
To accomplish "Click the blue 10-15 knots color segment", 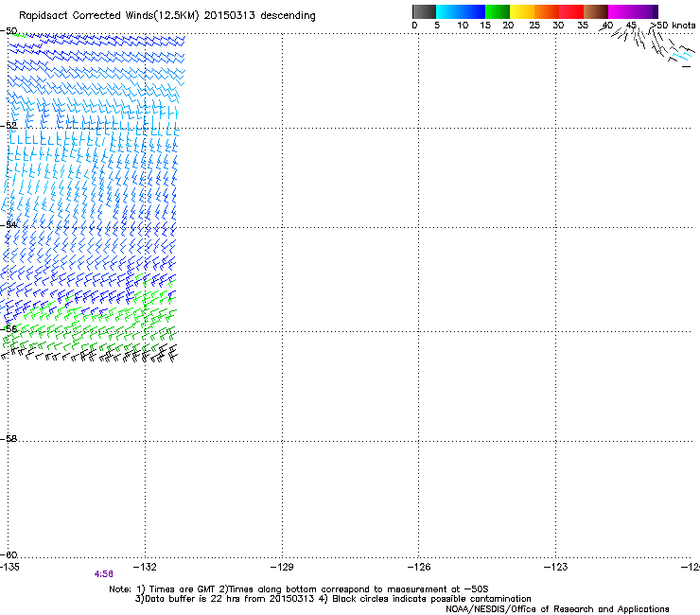I will [x=473, y=11].
